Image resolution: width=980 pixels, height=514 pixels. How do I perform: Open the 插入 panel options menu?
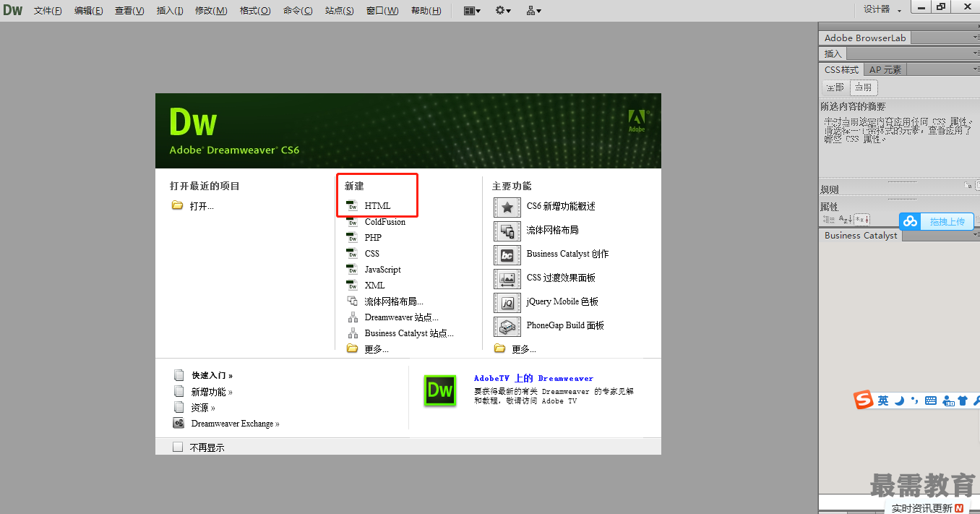coord(976,53)
